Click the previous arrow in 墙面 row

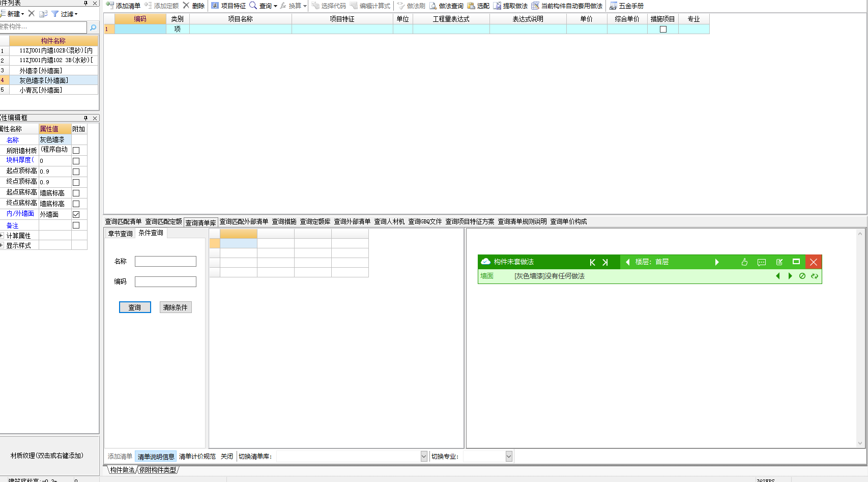[778, 276]
